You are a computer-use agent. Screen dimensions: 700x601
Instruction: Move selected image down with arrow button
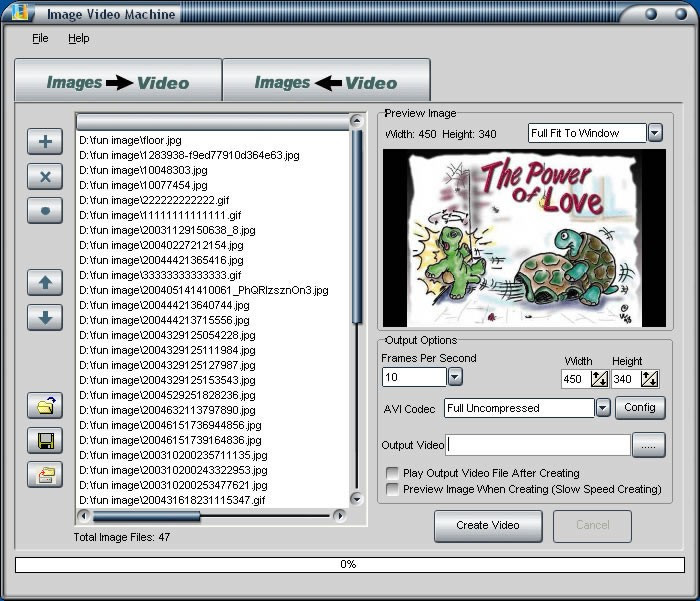point(45,318)
